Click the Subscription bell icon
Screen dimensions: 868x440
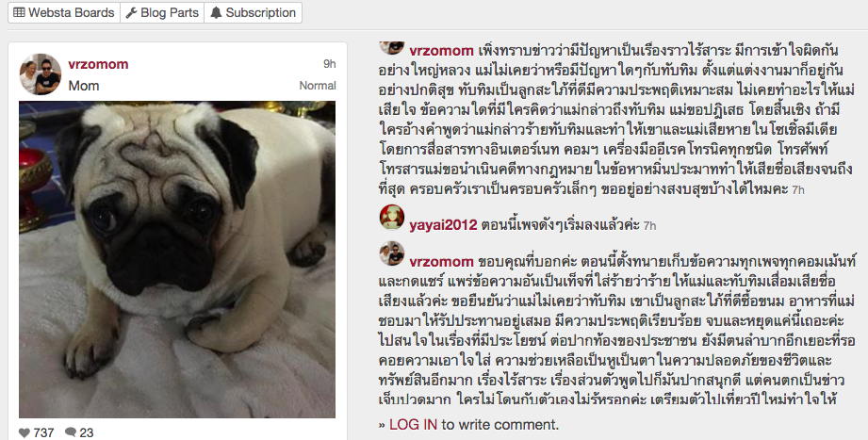click(x=216, y=13)
